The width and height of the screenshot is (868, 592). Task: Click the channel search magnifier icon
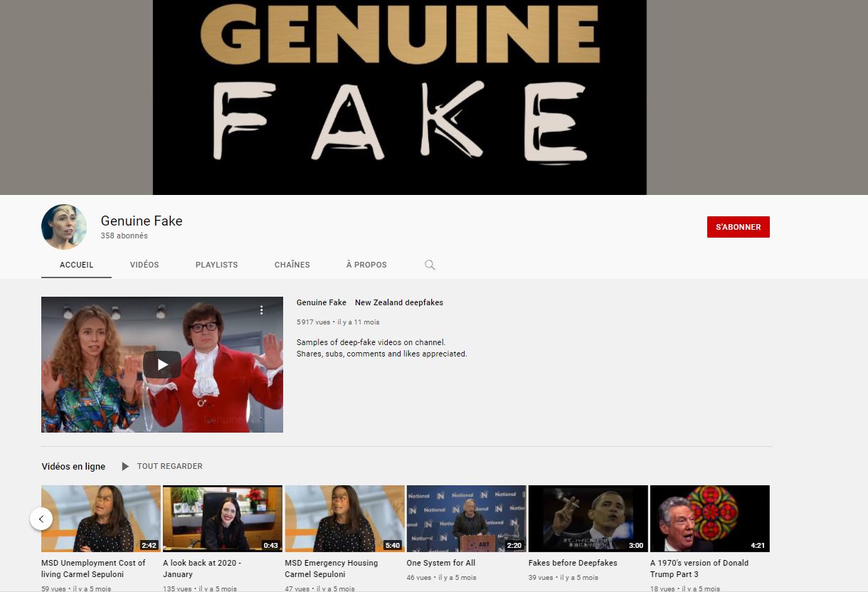[430, 265]
